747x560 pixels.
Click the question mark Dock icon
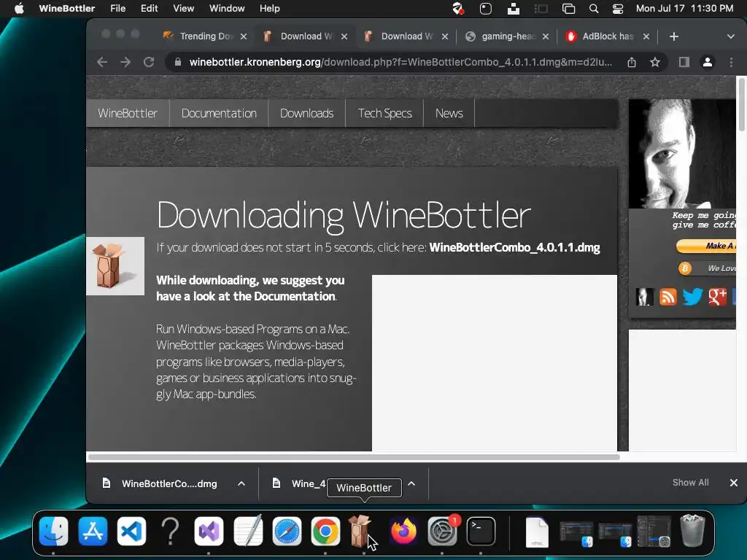[x=170, y=531]
